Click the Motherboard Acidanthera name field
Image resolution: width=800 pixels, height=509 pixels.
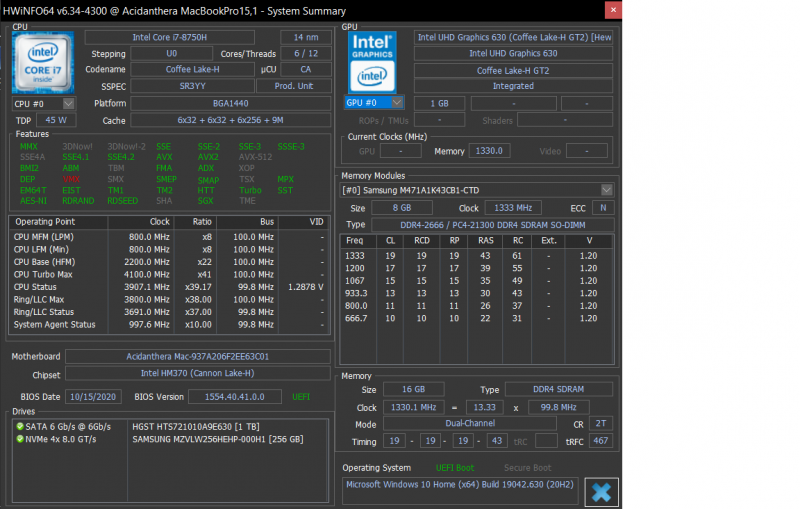[x=199, y=357]
